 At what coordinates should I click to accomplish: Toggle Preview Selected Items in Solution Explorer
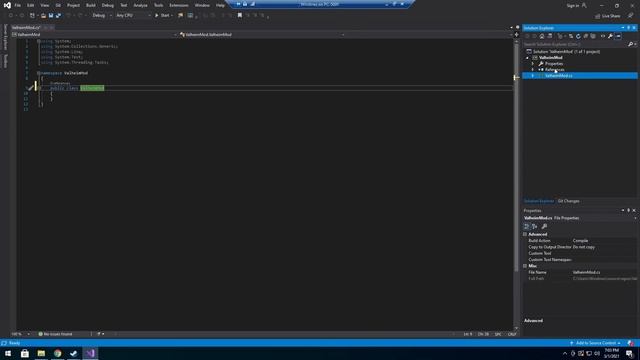click(618, 36)
